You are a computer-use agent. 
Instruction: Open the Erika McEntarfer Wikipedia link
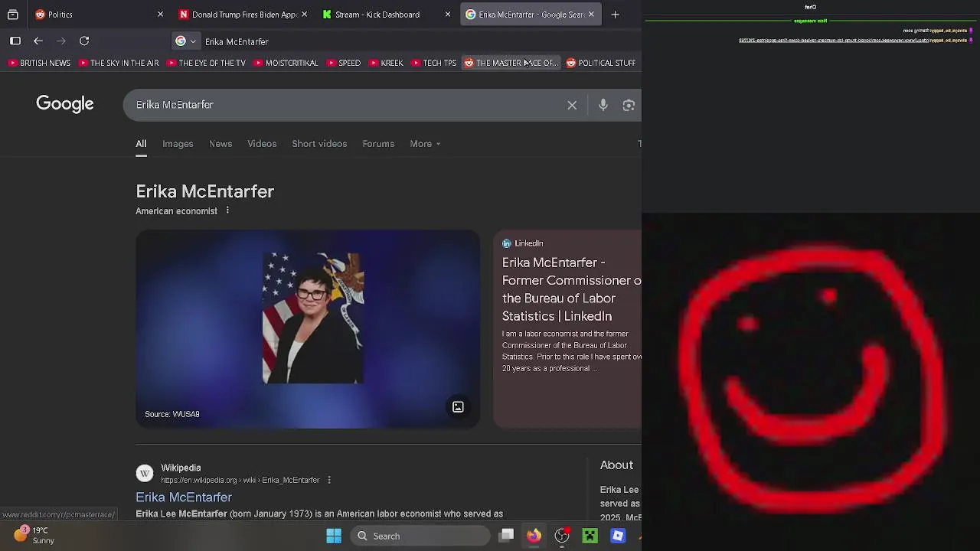pyautogui.click(x=184, y=497)
